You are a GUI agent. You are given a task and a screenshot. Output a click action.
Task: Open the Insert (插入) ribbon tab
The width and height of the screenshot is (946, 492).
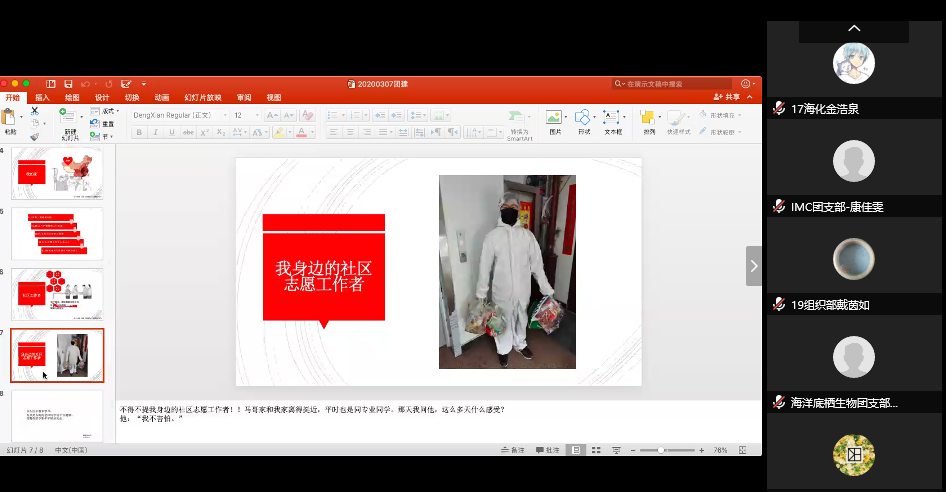(42, 98)
